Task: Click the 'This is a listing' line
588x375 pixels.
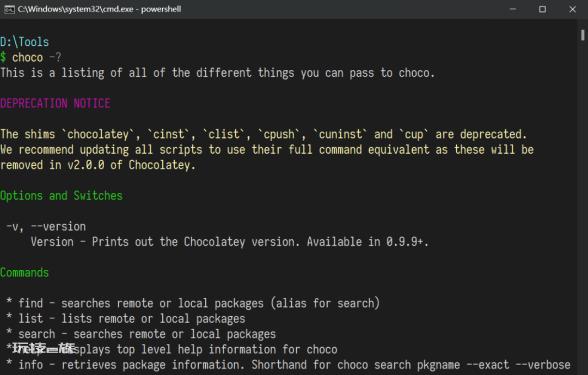Action: (x=217, y=73)
